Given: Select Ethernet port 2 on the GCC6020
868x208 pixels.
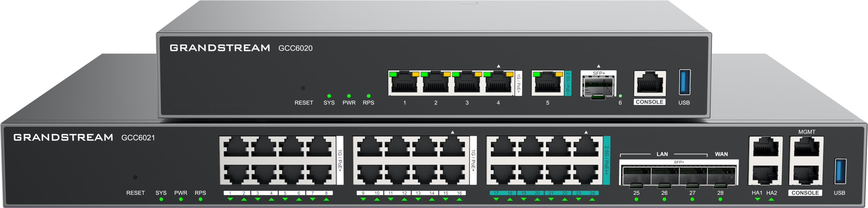Looking at the screenshot, I should [436, 83].
